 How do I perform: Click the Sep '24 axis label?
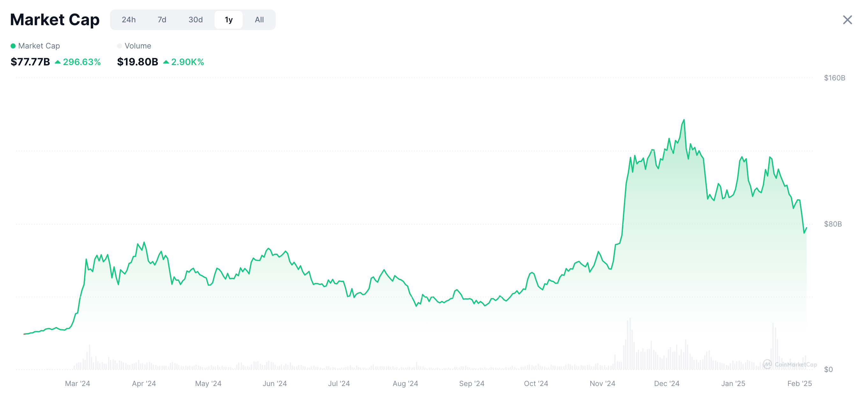pyautogui.click(x=472, y=383)
